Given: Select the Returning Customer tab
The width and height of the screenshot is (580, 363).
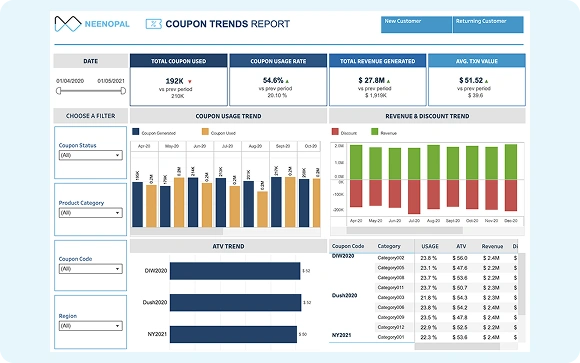Looking at the screenshot, I should tap(488, 24).
